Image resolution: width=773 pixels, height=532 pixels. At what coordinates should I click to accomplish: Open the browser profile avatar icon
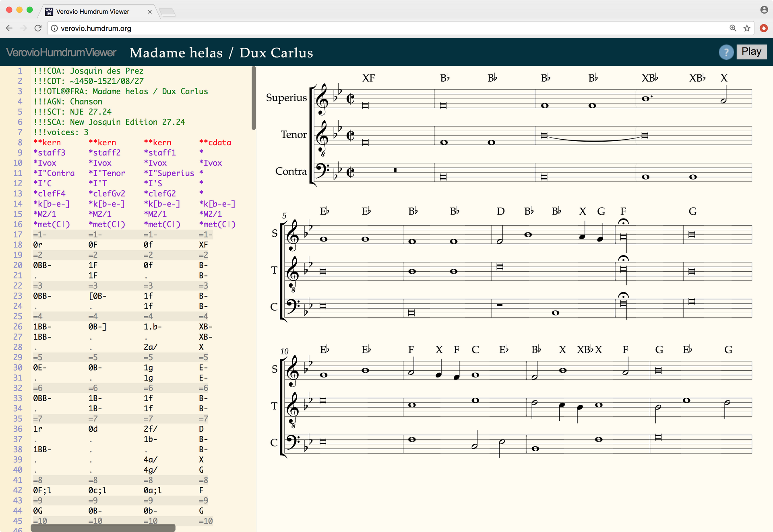764,10
